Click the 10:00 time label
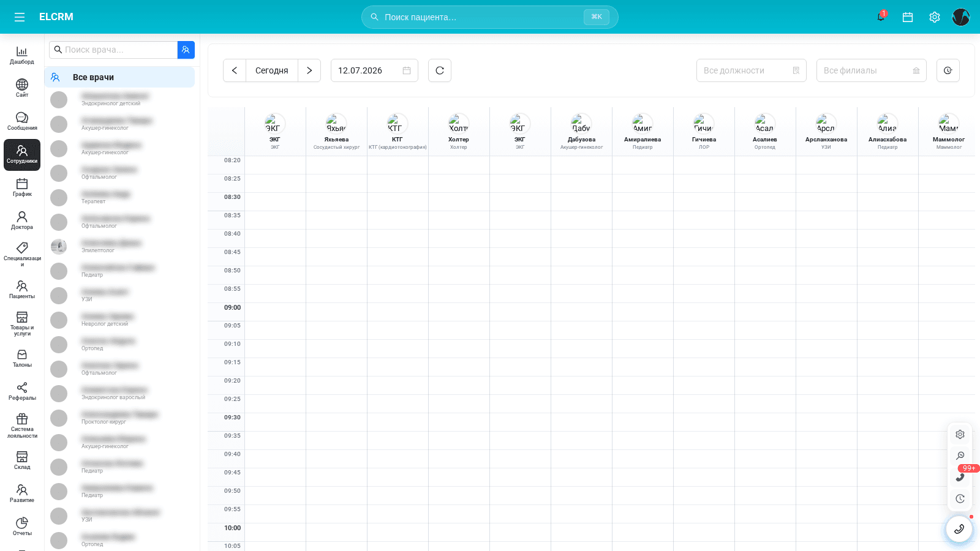Image resolution: width=980 pixels, height=551 pixels. (x=232, y=528)
